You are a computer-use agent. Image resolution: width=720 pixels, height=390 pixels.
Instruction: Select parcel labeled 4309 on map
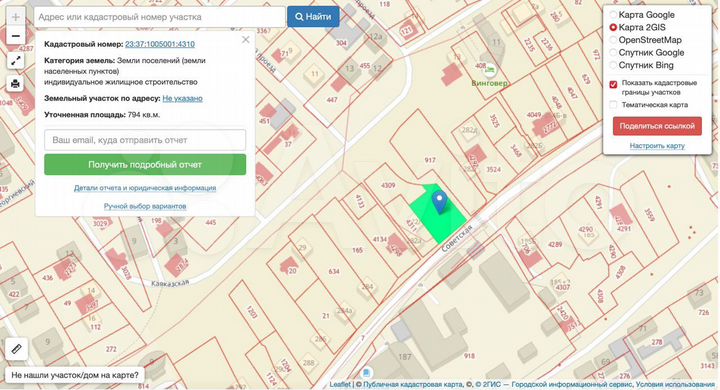pyautogui.click(x=388, y=185)
